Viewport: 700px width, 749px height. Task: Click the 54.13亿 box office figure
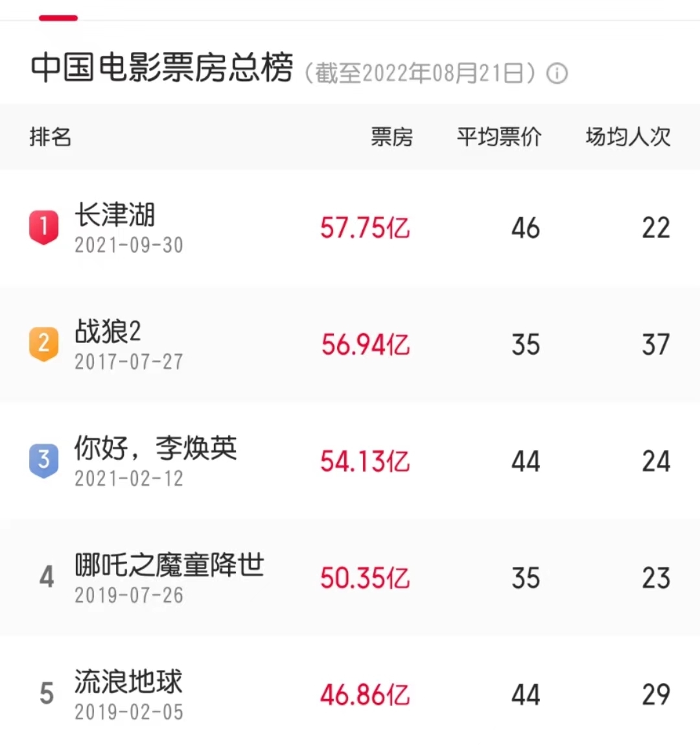365,462
